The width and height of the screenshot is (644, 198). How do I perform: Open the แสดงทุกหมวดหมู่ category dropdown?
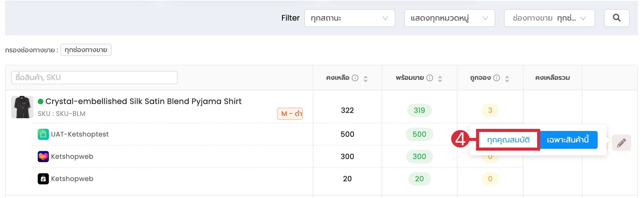point(449,18)
